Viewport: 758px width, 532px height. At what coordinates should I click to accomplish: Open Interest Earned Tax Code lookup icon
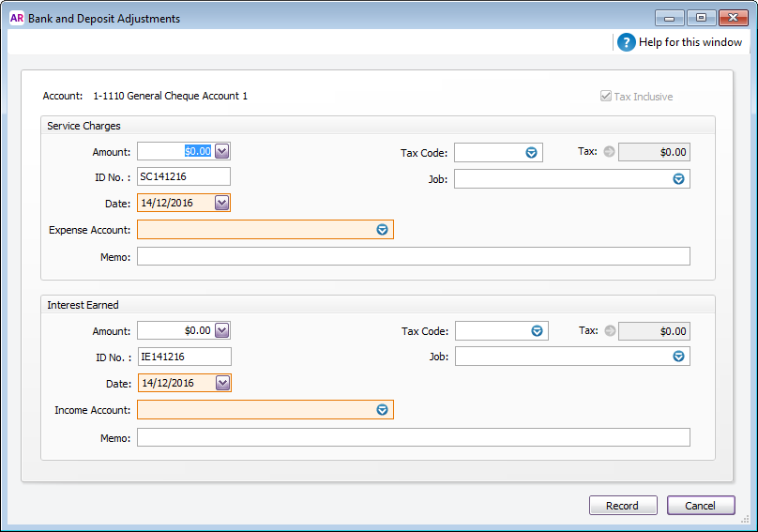tap(537, 331)
